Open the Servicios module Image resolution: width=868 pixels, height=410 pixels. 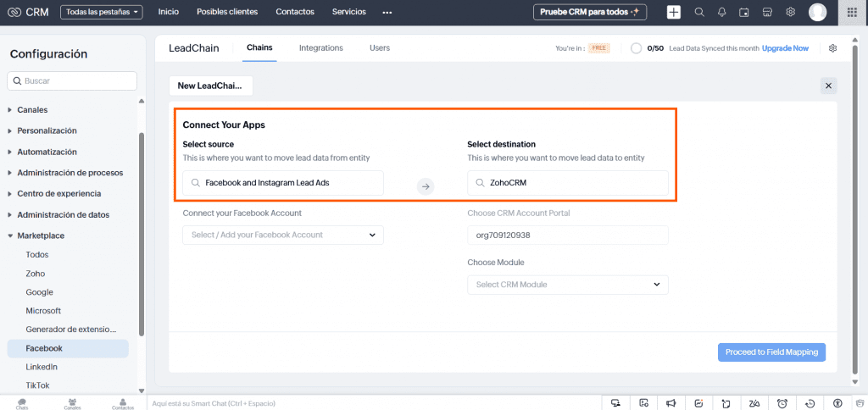click(x=348, y=12)
